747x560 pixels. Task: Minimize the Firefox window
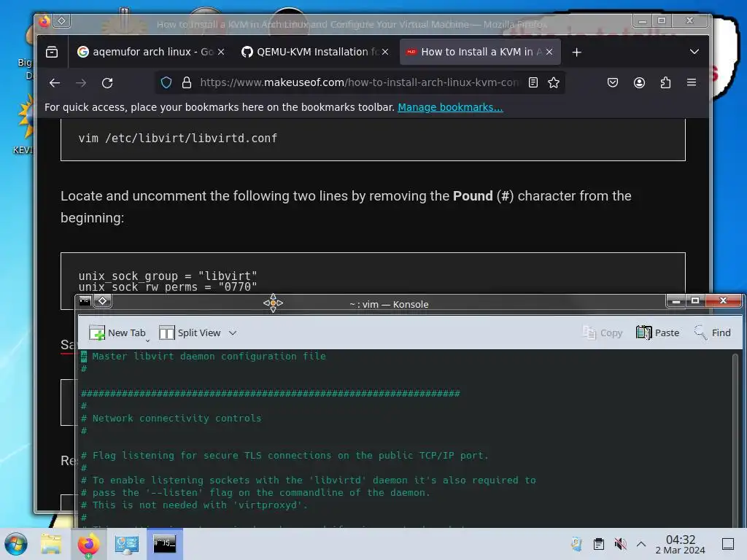(642, 21)
